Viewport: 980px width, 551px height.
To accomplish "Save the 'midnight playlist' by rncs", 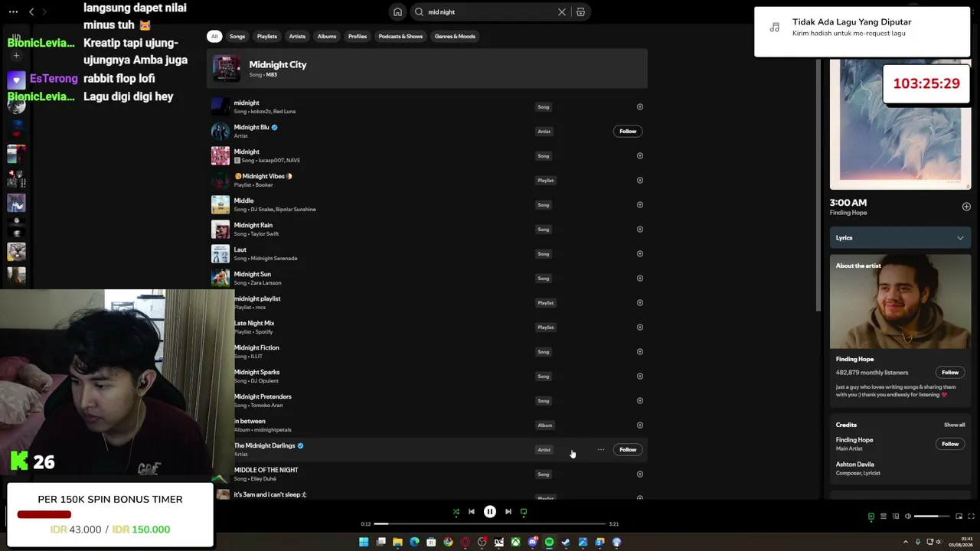I will point(640,303).
